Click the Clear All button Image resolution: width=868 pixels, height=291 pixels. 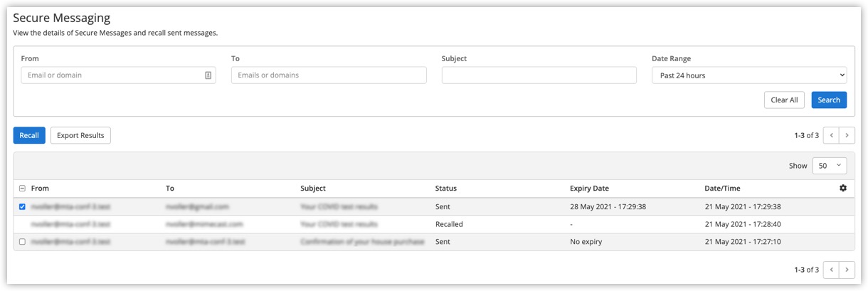coord(784,100)
